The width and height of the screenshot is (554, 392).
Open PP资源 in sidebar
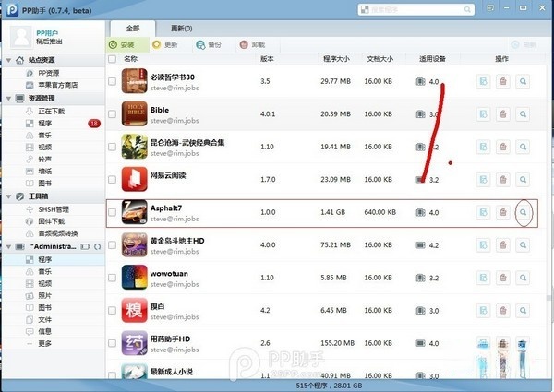[x=49, y=73]
